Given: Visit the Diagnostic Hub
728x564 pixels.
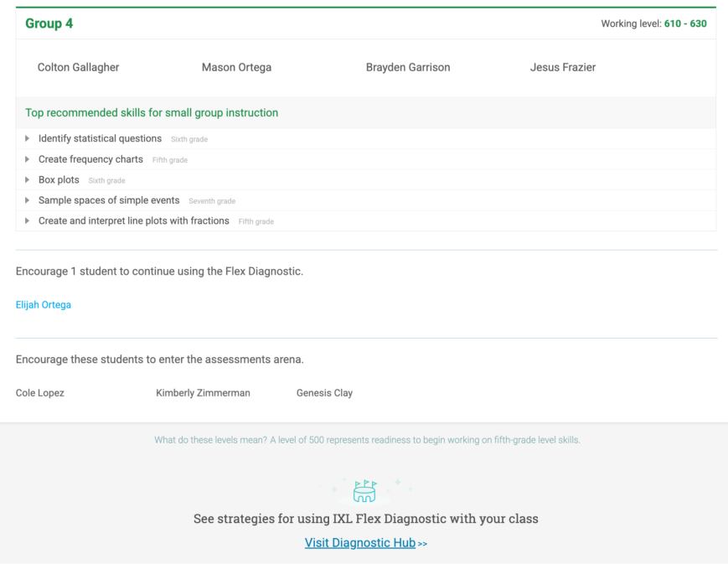Looking at the screenshot, I should pyautogui.click(x=359, y=542).
